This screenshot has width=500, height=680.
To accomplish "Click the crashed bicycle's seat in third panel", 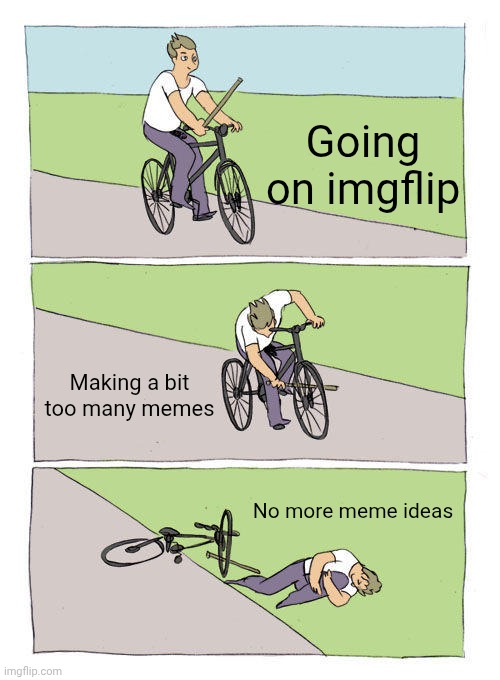I will 169,532.
